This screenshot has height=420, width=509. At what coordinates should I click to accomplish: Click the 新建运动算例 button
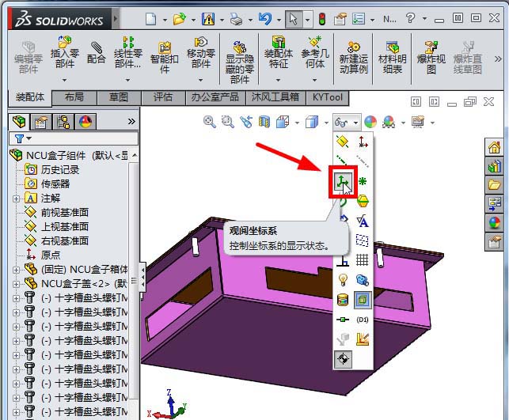[353, 58]
